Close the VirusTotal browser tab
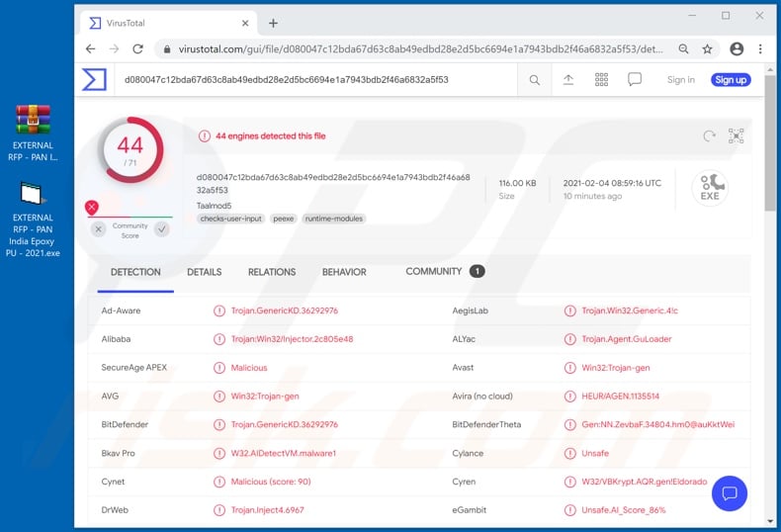This screenshot has width=781, height=532. click(x=245, y=23)
